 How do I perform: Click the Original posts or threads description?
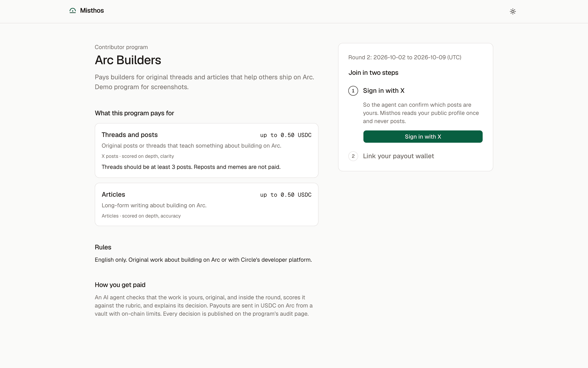pyautogui.click(x=191, y=146)
